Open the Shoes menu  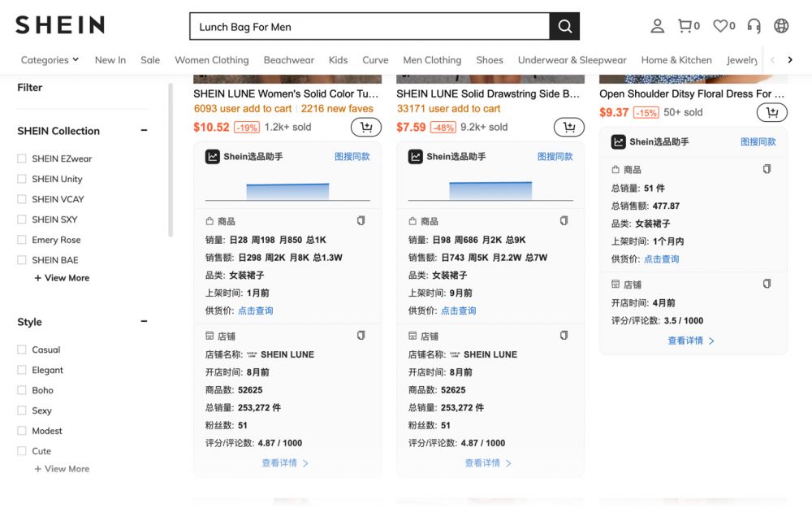(490, 60)
